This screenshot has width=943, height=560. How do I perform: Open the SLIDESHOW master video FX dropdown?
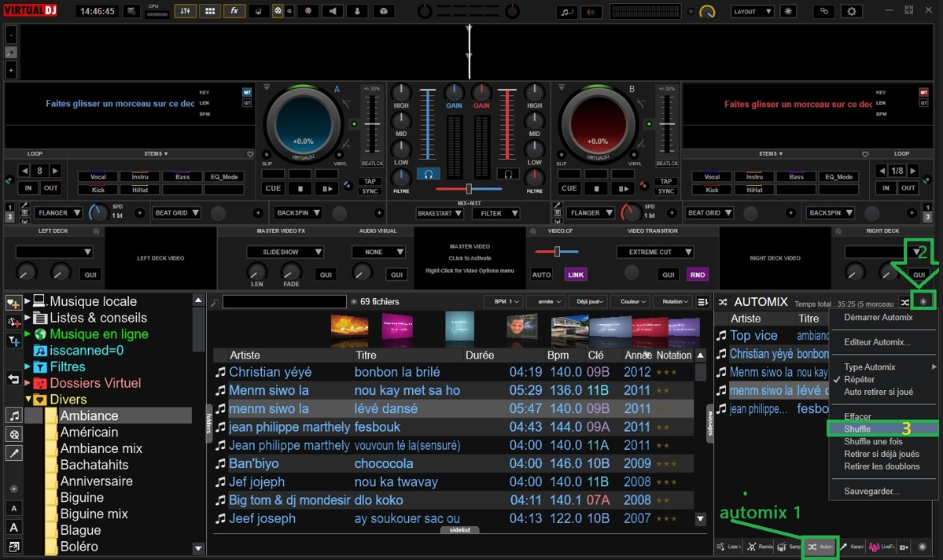point(285,252)
